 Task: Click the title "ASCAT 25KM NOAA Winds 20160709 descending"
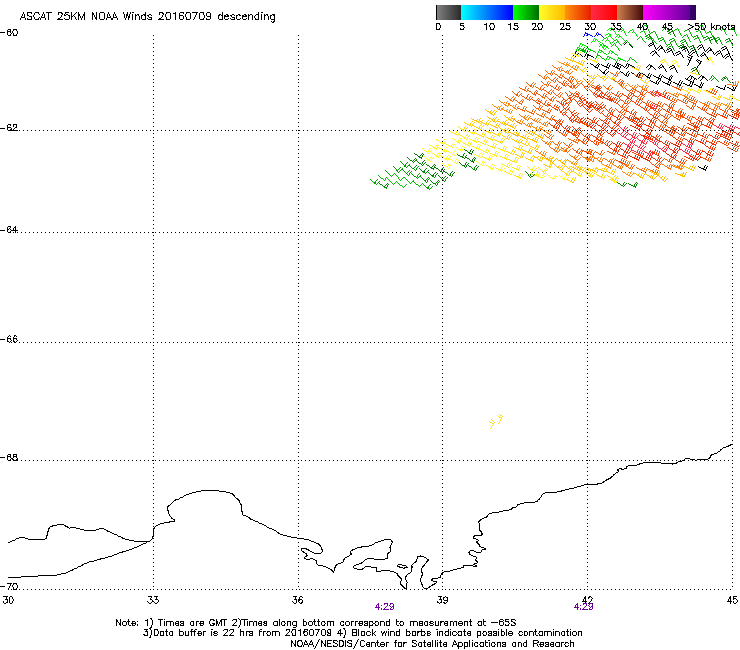147,17
